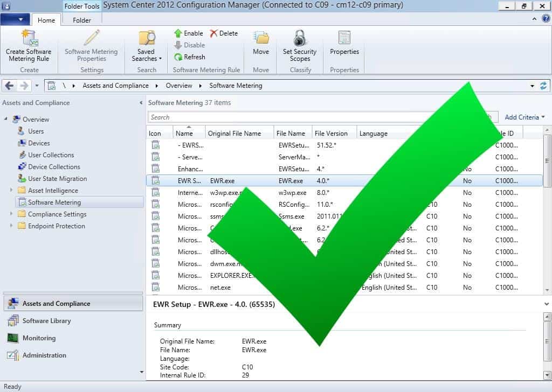The height and width of the screenshot is (392, 552).
Task: Sort by the Language column header
Action: click(389, 133)
